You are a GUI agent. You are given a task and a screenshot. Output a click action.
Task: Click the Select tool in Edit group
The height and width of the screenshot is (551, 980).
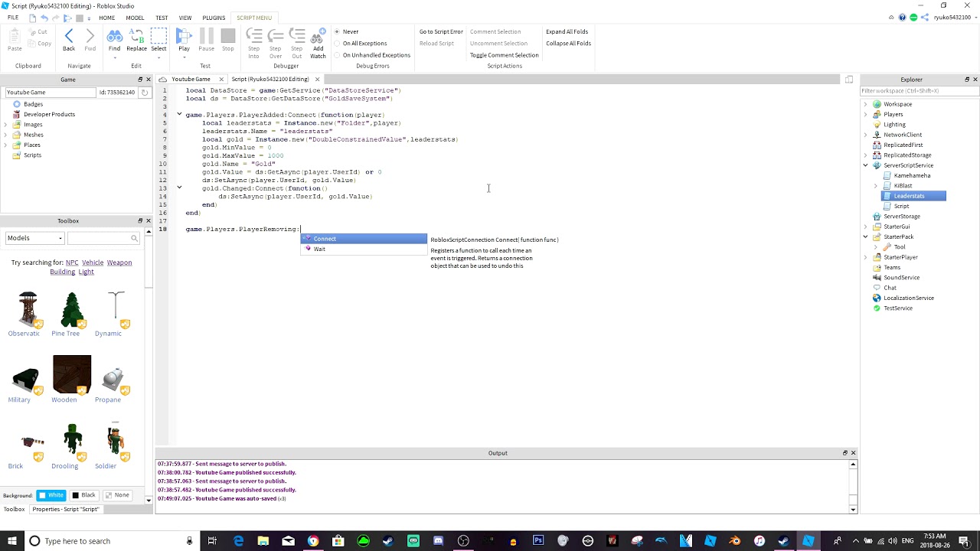tap(158, 40)
